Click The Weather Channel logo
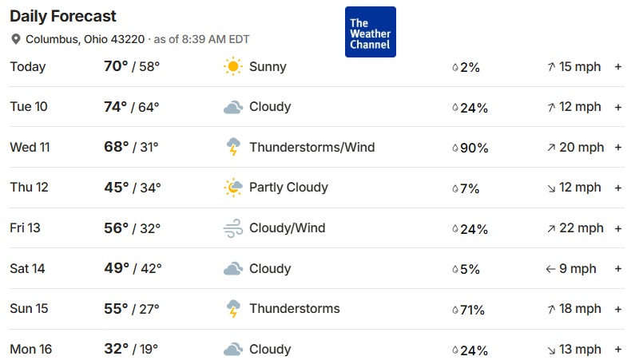Screen dimensions: 631x364 pos(370,32)
